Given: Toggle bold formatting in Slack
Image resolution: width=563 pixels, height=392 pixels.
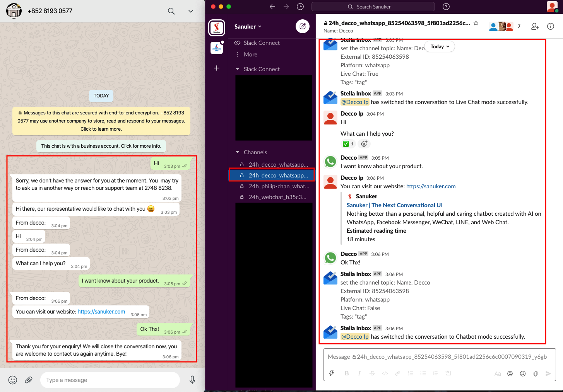Looking at the screenshot, I should click(347, 373).
